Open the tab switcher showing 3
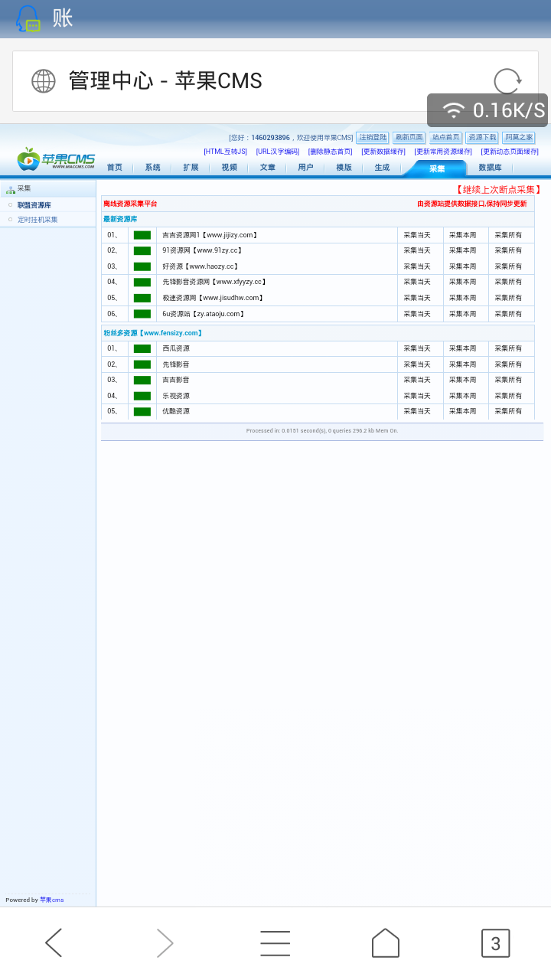The image size is (551, 980). tap(495, 942)
